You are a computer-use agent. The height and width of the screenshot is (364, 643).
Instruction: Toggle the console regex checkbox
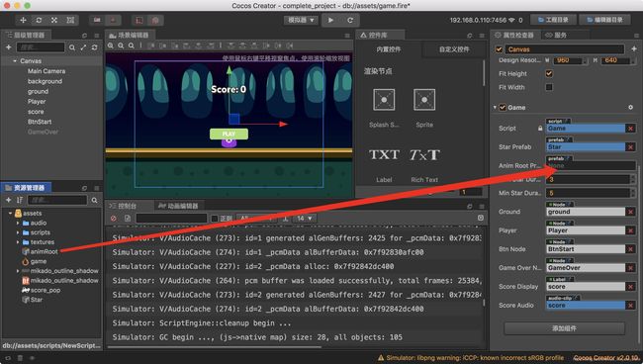tap(214, 219)
